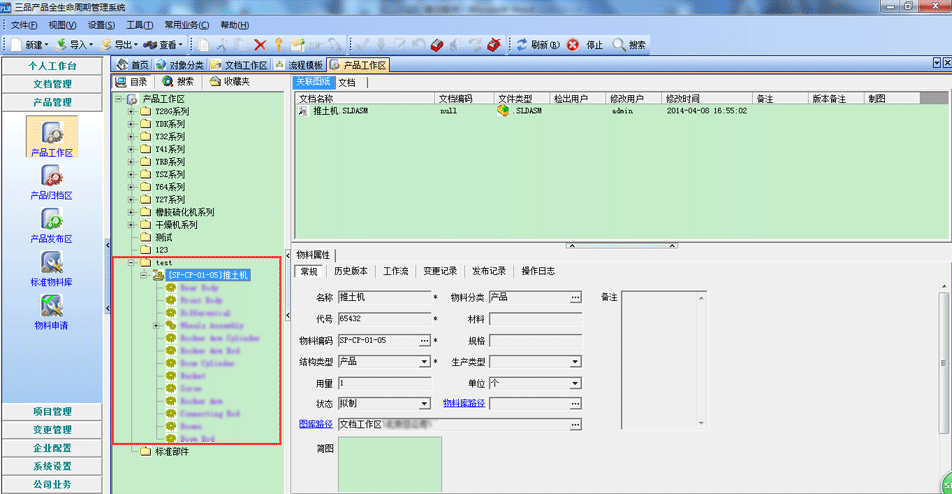Switch to the 收藏夹 panel tab
This screenshot has width=952, height=494.
(229, 82)
